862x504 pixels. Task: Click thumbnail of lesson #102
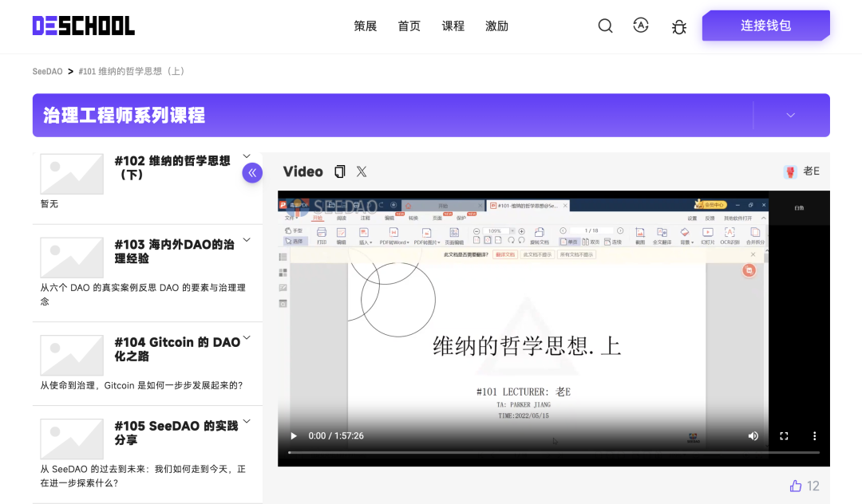point(72,174)
